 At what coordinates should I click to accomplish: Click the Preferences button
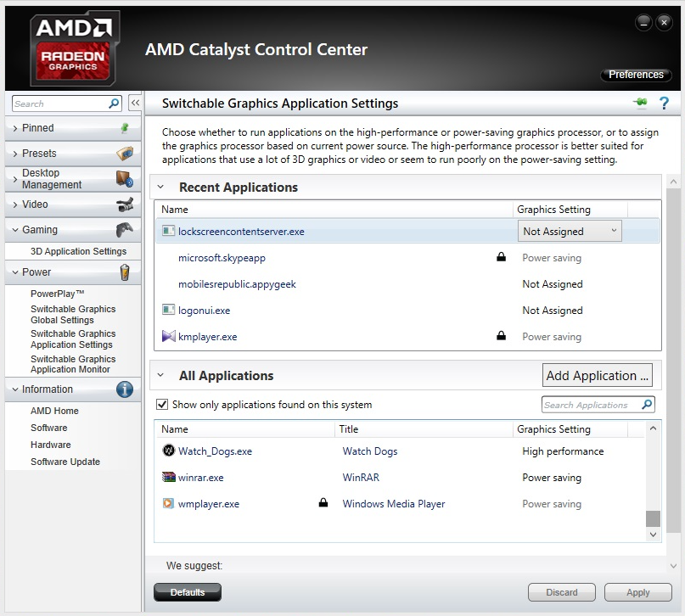[x=636, y=75]
